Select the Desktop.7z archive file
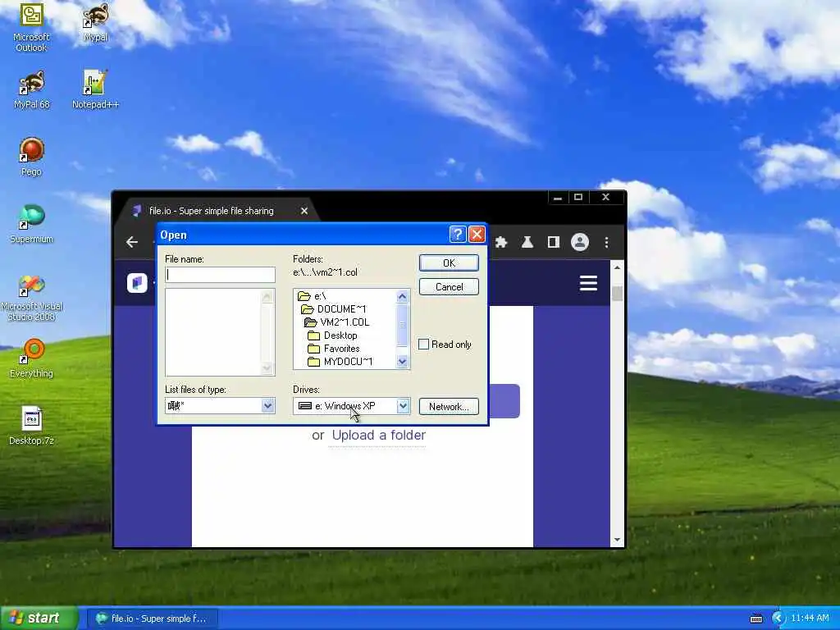Screen dimensions: 840x630 [32, 426]
